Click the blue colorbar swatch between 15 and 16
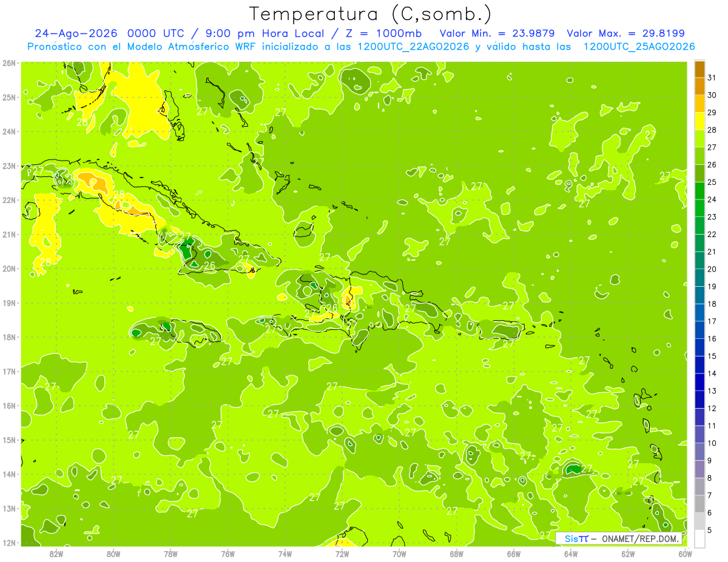Screen dimensions: 728x562 pos(699,347)
